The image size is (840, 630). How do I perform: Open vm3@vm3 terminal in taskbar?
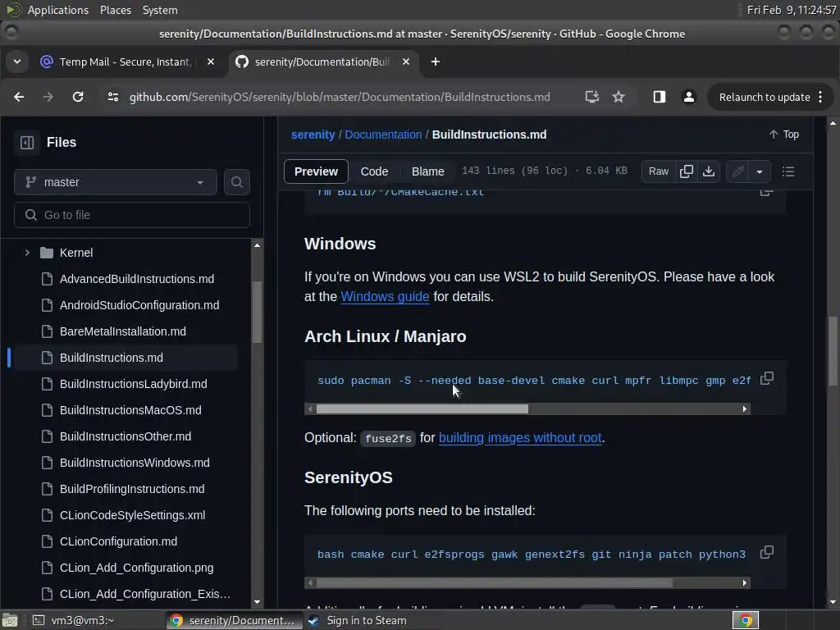click(x=81, y=620)
